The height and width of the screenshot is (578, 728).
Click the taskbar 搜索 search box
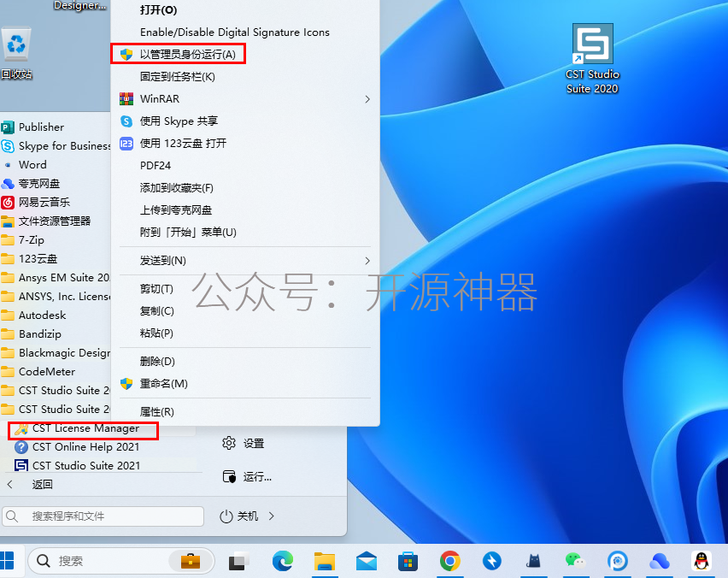click(x=121, y=561)
